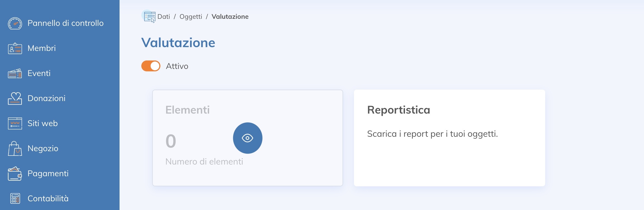
Task: View elements using the eye button
Action: coord(248,138)
